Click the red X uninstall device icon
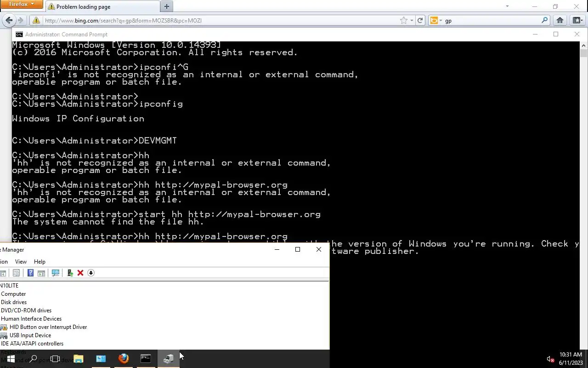Screen dimensions: 588x368 click(x=80, y=273)
